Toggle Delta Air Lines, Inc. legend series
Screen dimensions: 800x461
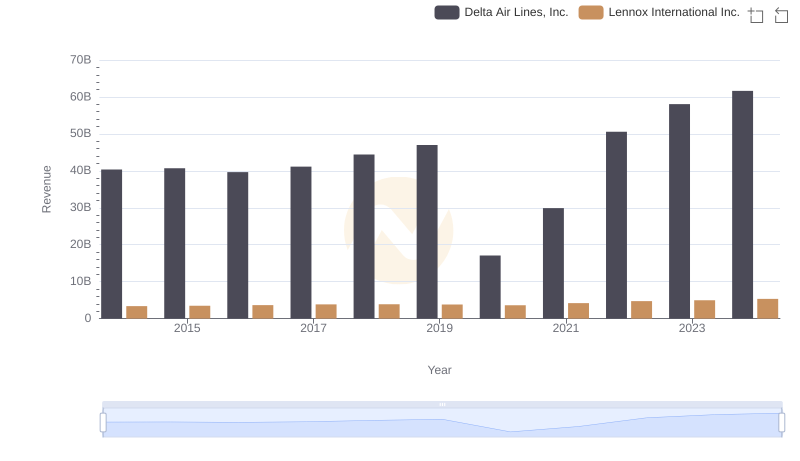[x=501, y=12]
